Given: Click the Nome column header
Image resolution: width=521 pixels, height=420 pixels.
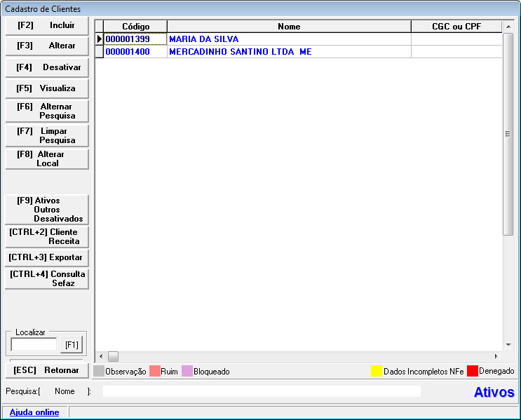Looking at the screenshot, I should pos(289,27).
